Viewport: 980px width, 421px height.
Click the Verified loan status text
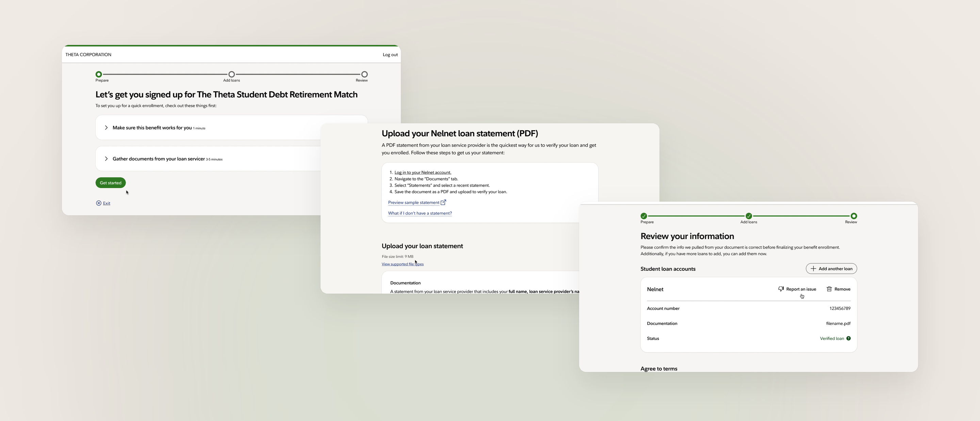point(832,338)
